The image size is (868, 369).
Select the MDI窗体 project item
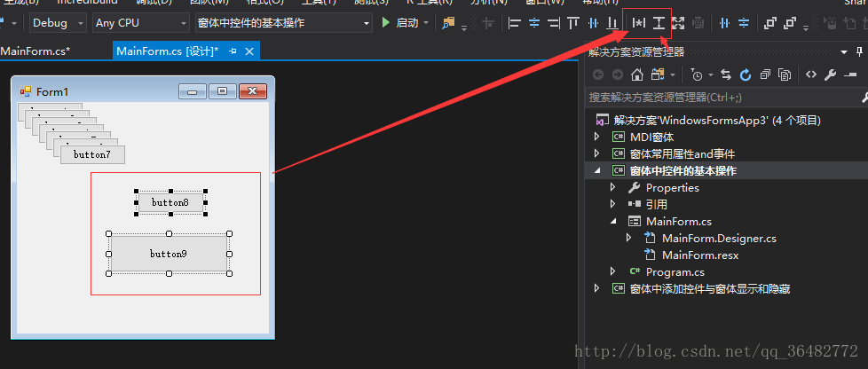[x=651, y=137]
